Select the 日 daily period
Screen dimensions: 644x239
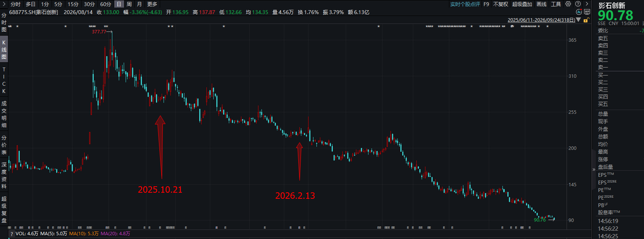[x=119, y=4]
